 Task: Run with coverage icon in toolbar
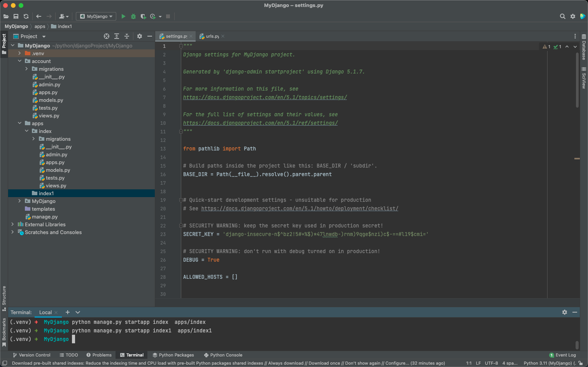(x=143, y=16)
